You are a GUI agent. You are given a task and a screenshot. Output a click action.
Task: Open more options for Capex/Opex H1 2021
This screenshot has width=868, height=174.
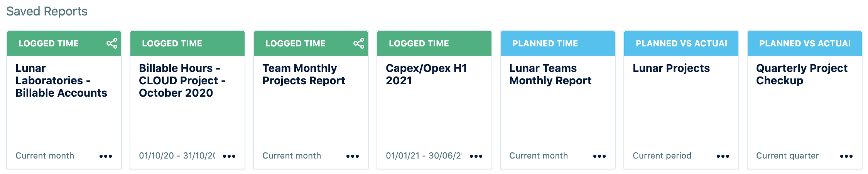click(476, 156)
